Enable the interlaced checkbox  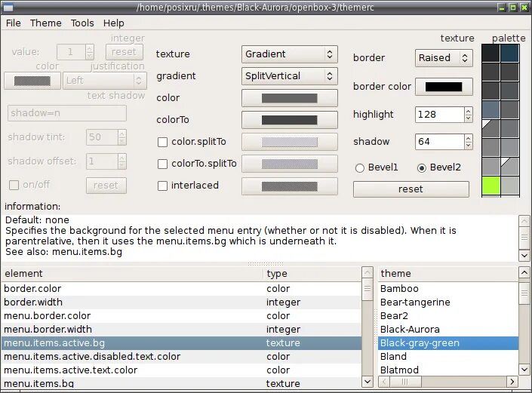point(162,186)
